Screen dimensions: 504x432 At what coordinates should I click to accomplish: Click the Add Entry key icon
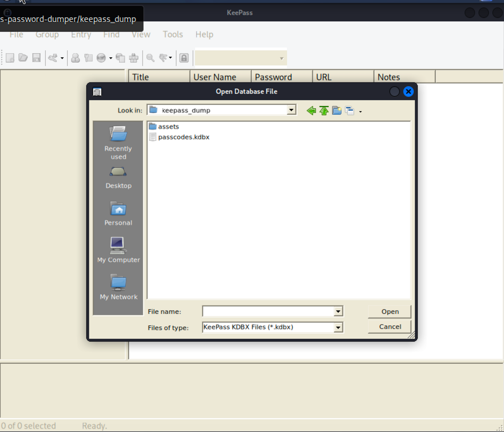(53, 58)
